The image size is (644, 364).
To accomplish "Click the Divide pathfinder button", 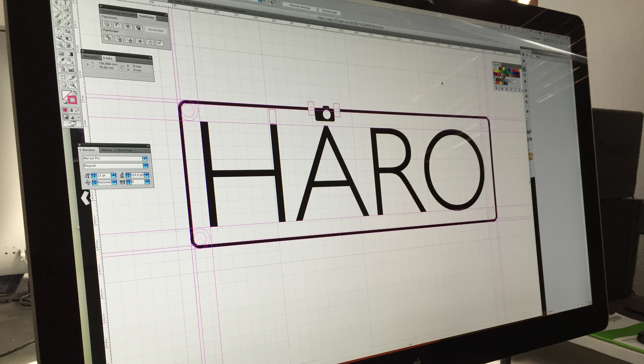I will [x=108, y=38].
